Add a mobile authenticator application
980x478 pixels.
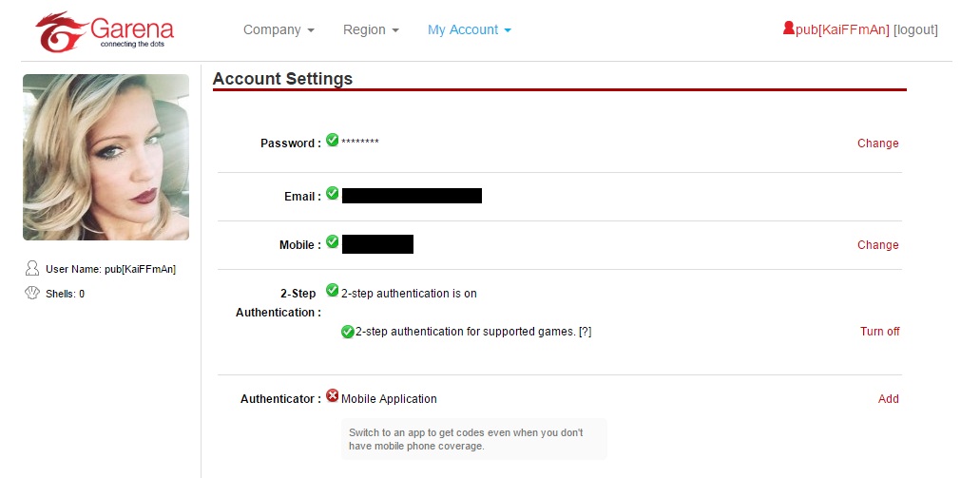click(x=888, y=399)
